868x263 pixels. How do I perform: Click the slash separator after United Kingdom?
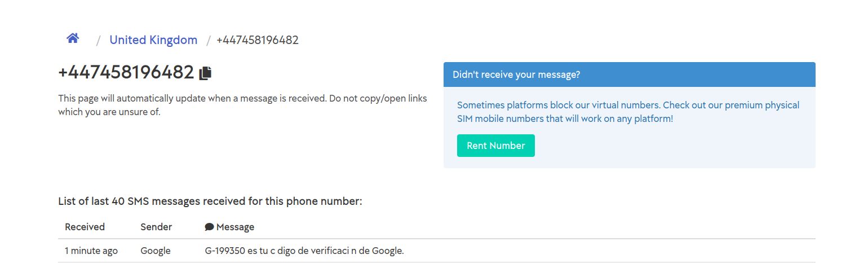[x=208, y=40]
